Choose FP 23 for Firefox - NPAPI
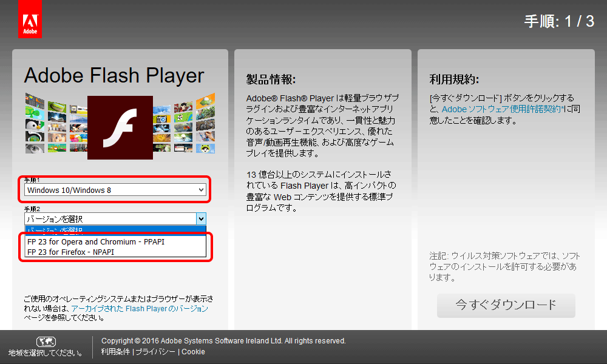The image size is (607, 364). [x=115, y=252]
